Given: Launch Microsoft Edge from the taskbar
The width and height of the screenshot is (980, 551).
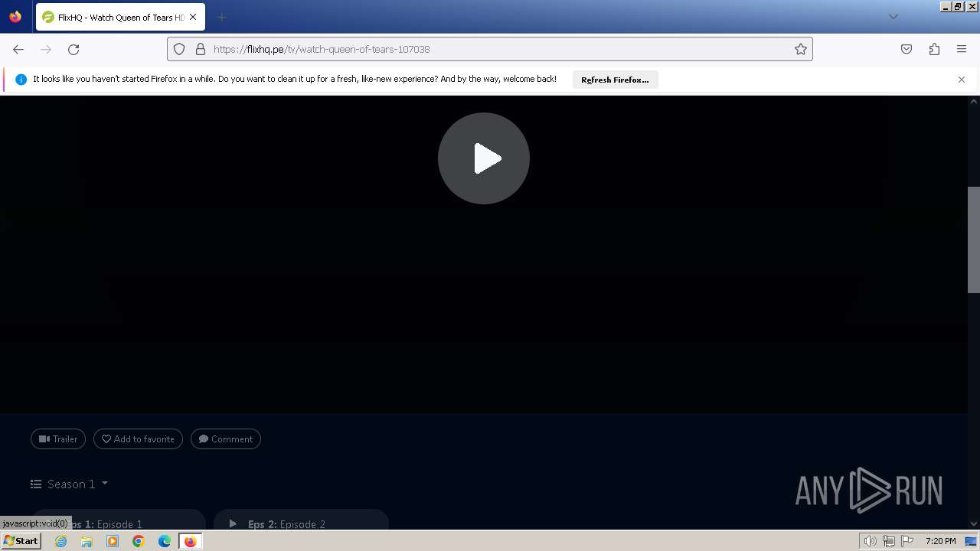Looking at the screenshot, I should tap(165, 541).
